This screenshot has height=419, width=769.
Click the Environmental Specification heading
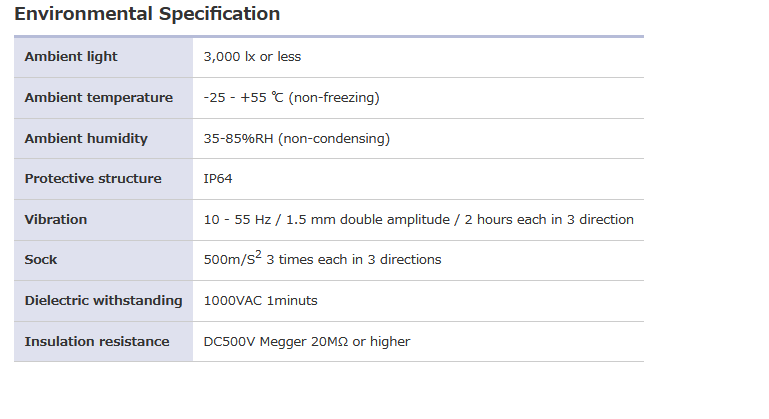click(147, 14)
